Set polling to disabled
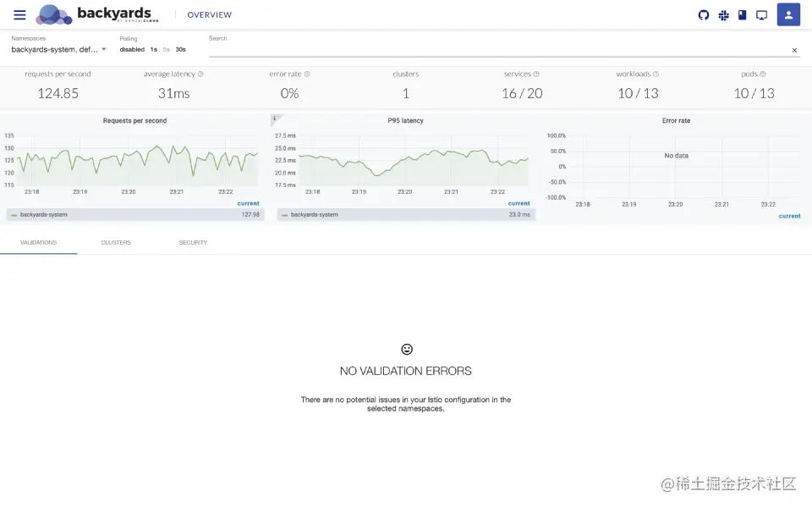 click(132, 50)
